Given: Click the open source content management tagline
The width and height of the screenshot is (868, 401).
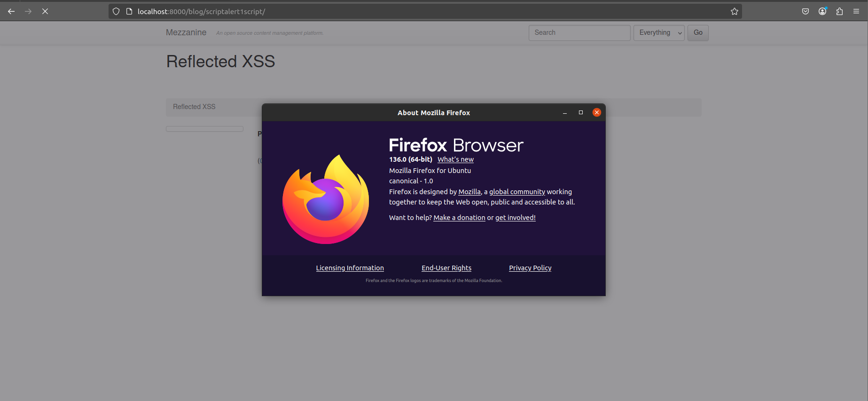Looking at the screenshot, I should click(x=270, y=33).
